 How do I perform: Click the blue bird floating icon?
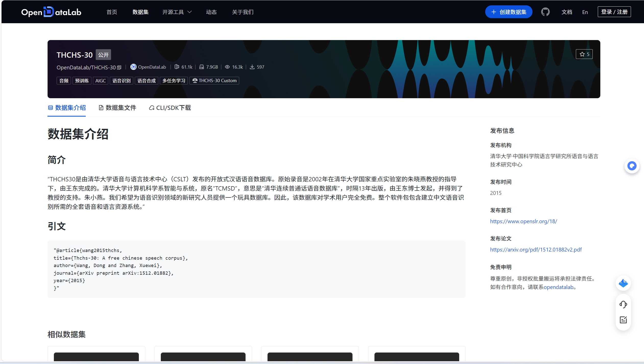(x=623, y=283)
